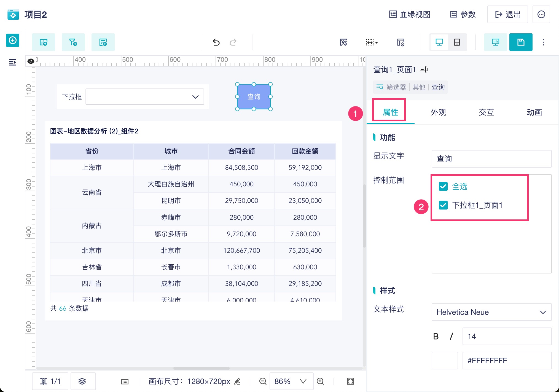Toggle the eye visibility icon by ruler
Screen dimensions: 559x392
(x=31, y=61)
